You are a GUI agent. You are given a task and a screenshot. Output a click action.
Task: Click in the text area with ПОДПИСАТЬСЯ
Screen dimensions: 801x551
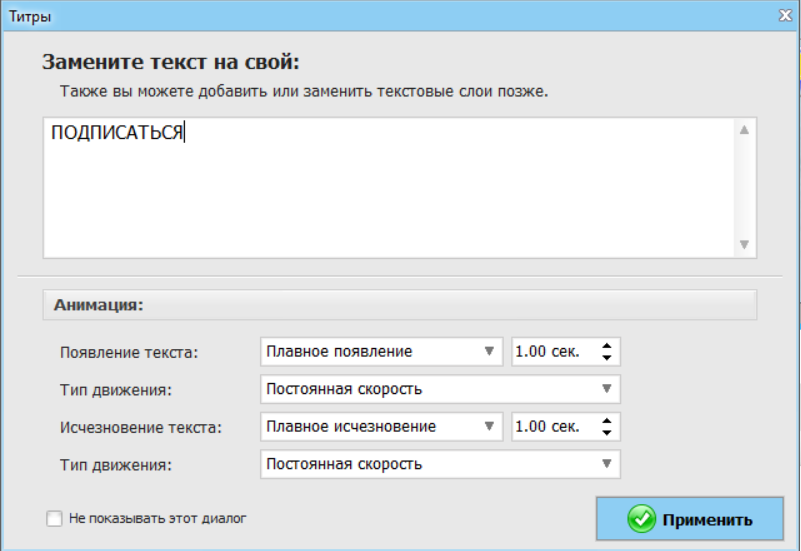[388, 188]
